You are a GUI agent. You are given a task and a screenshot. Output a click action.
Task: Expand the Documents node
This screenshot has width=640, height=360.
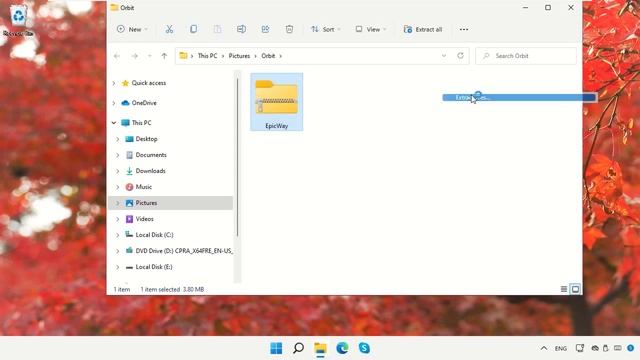click(118, 155)
